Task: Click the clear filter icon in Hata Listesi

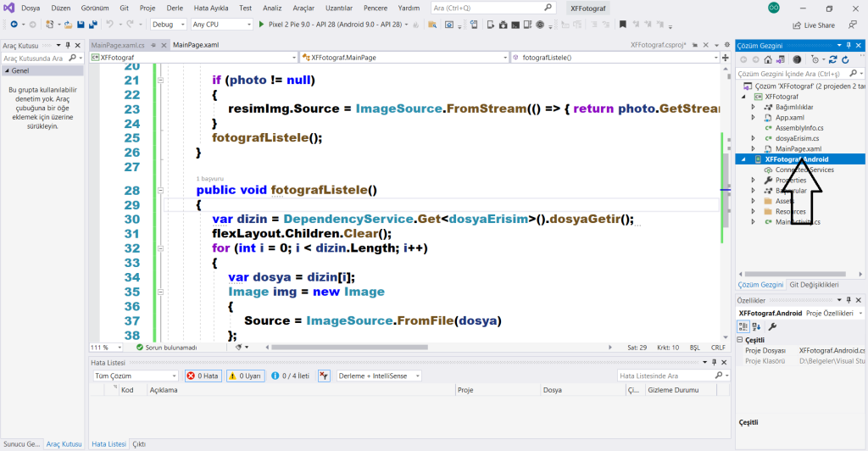Action: pyautogui.click(x=323, y=376)
